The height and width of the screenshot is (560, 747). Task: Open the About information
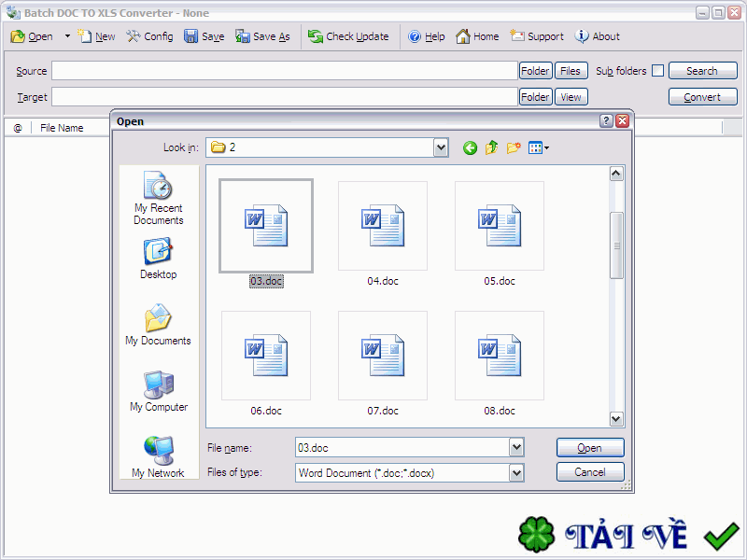click(598, 36)
